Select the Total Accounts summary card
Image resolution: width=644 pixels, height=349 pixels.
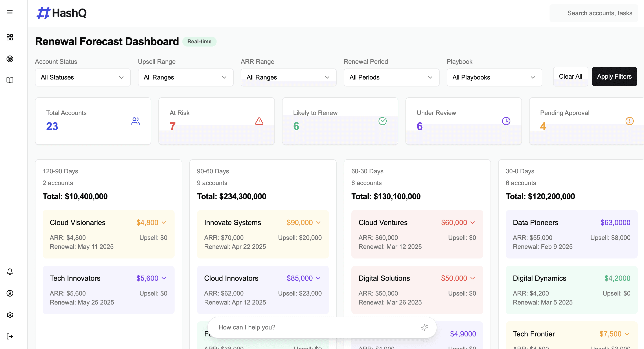click(93, 121)
